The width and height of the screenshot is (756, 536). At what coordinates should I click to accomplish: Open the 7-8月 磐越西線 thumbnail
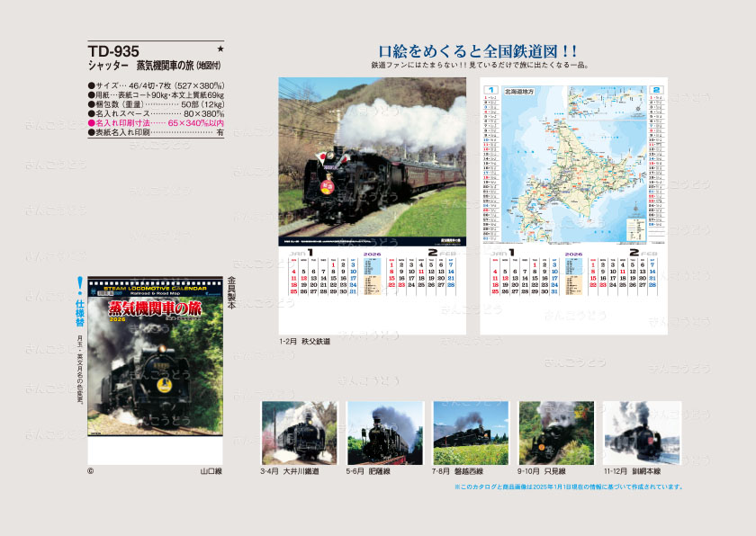471,433
